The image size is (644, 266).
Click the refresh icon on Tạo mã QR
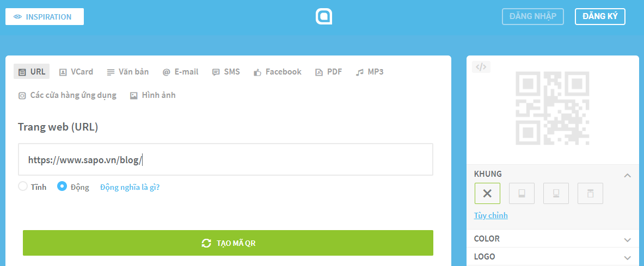[206, 243]
